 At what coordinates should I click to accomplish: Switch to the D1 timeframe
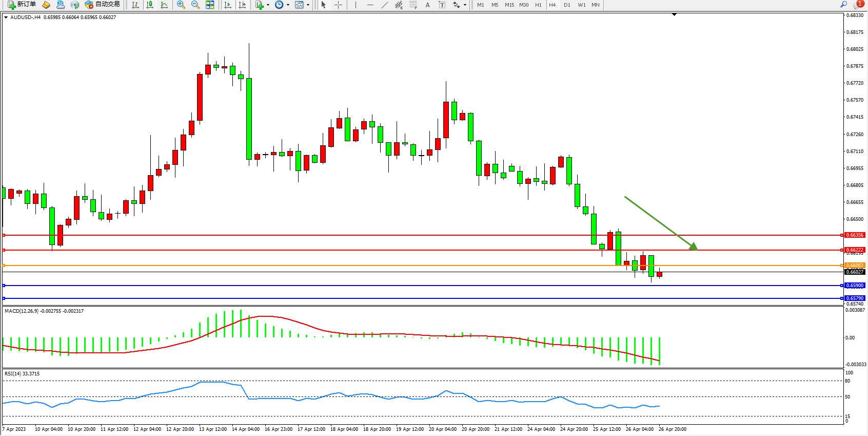coord(567,5)
